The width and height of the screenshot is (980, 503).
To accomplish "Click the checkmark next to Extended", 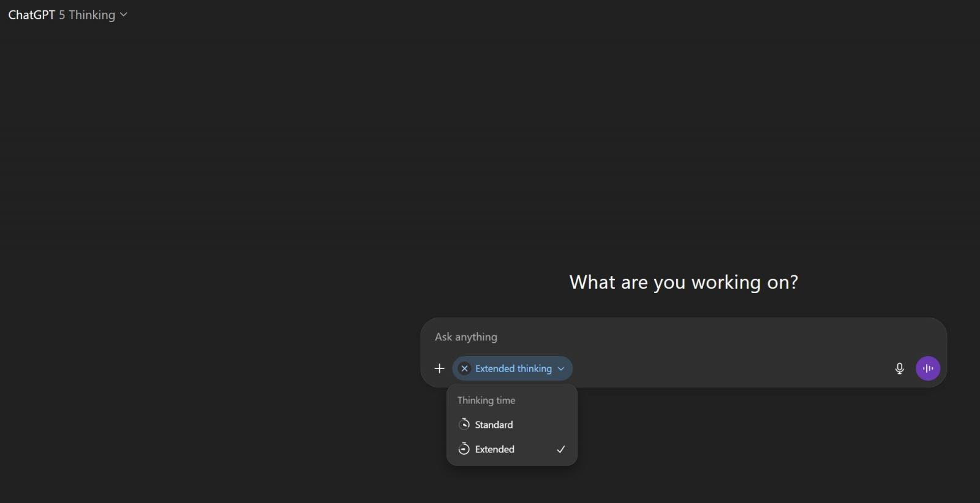I will point(560,449).
